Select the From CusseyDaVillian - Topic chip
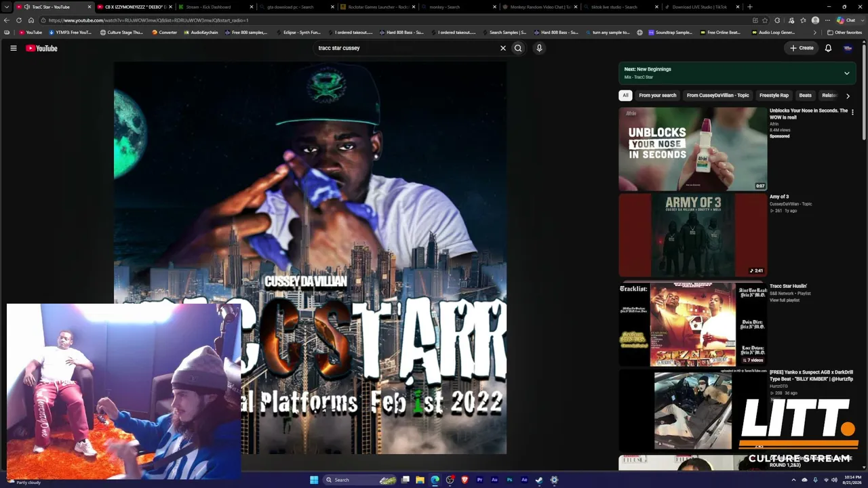This screenshot has width=868, height=488. [717, 96]
